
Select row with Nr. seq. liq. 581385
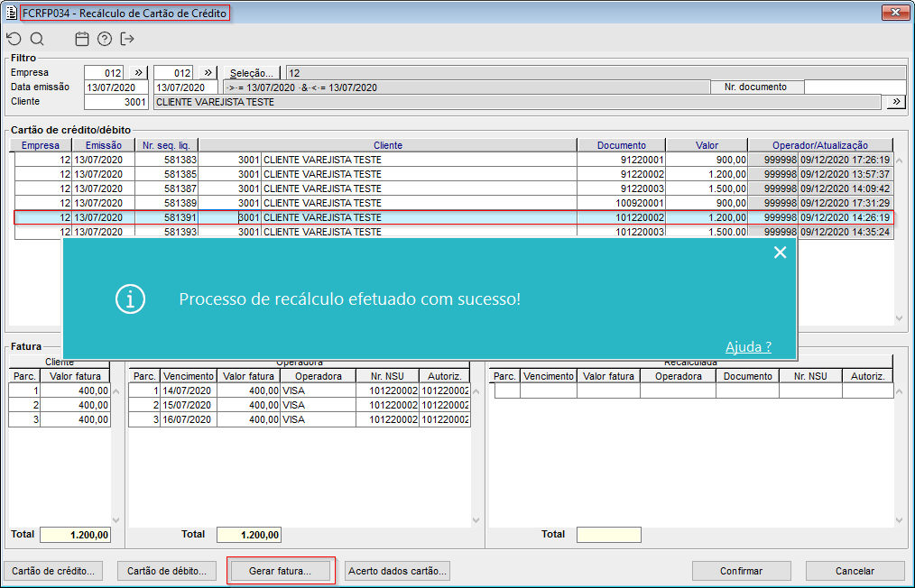[453, 174]
